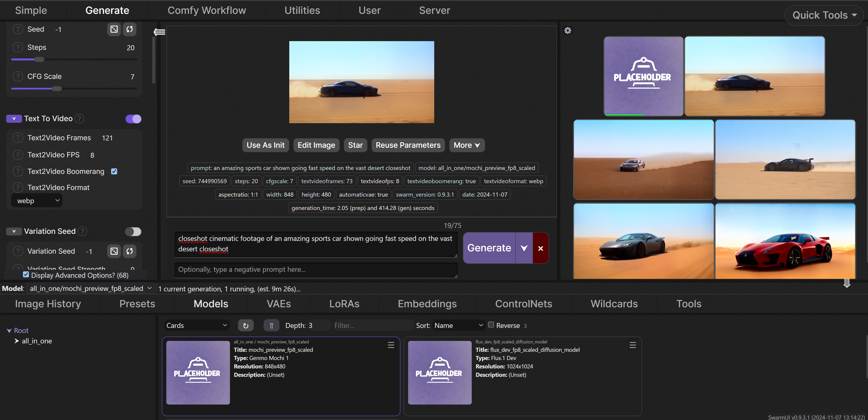Refresh the models list

click(245, 325)
